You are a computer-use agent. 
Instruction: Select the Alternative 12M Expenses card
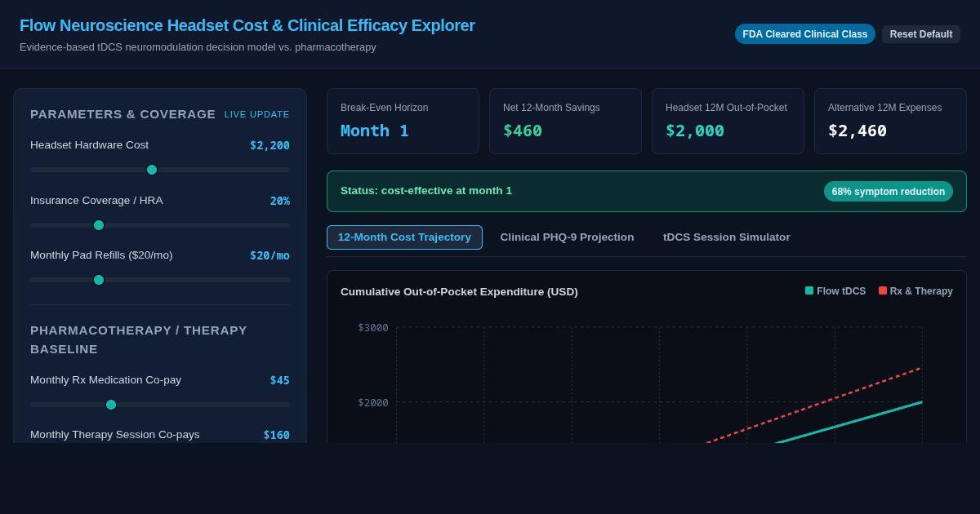point(890,122)
